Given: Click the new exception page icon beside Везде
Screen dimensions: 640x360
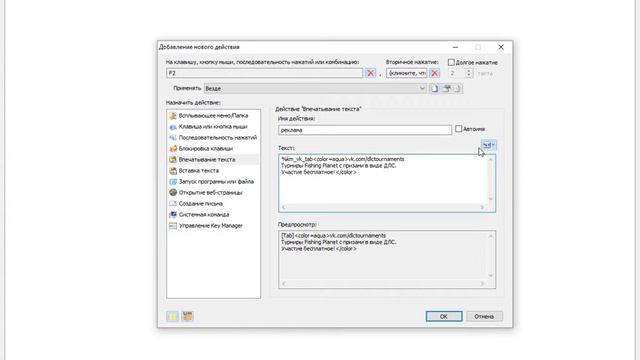Looking at the screenshot, I should tap(434, 88).
